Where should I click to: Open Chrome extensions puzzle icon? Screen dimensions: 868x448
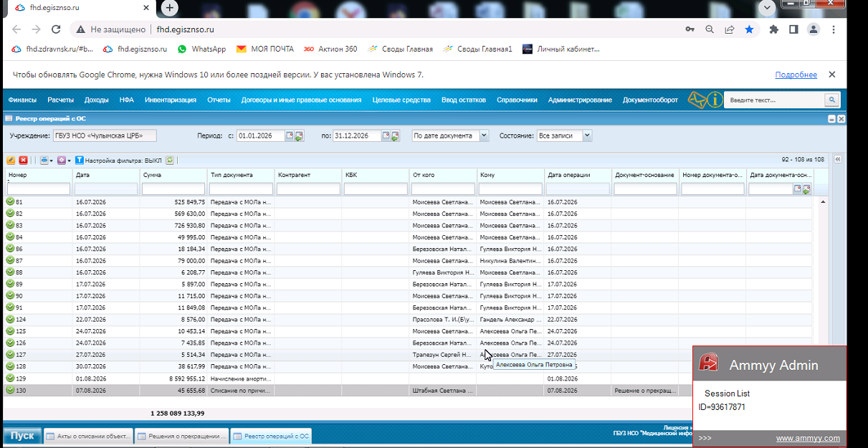coord(773,29)
